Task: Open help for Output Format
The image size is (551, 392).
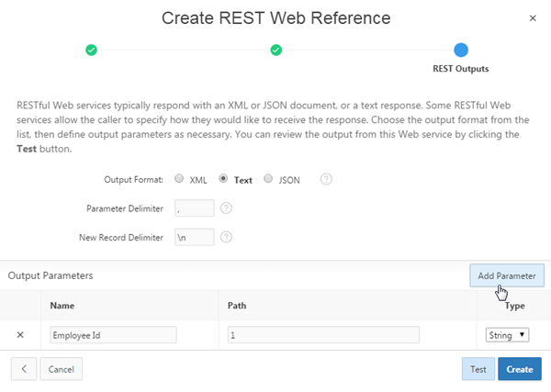Action: pos(326,180)
